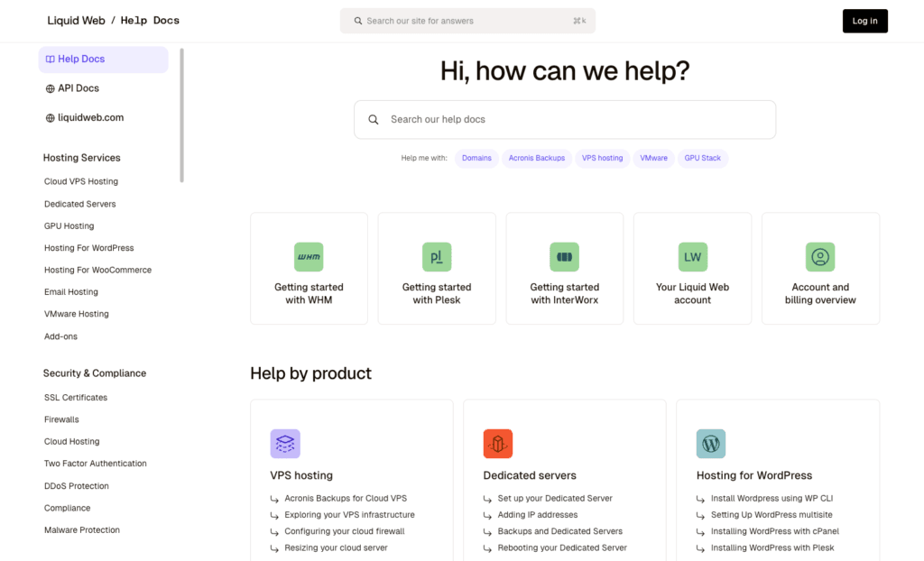This screenshot has width=924, height=561.
Task: Select the Acronis Backups suggestion chip
Action: (536, 158)
